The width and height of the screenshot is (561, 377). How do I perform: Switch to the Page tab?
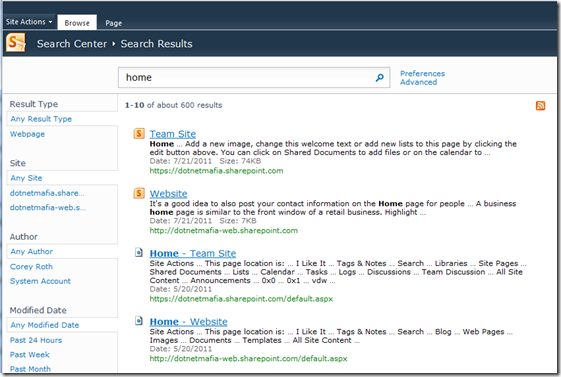click(x=113, y=23)
